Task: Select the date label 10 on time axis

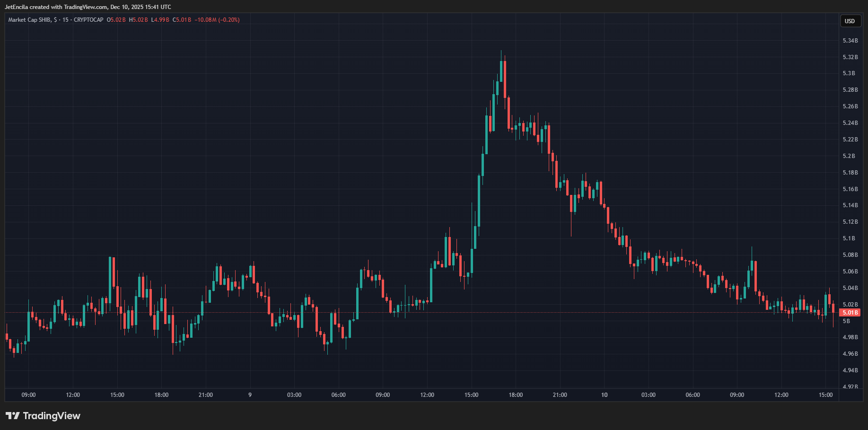Action: click(604, 395)
